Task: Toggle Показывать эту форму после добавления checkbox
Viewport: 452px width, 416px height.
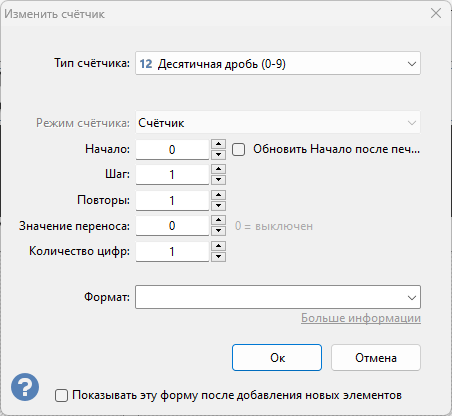Action: coord(61,395)
